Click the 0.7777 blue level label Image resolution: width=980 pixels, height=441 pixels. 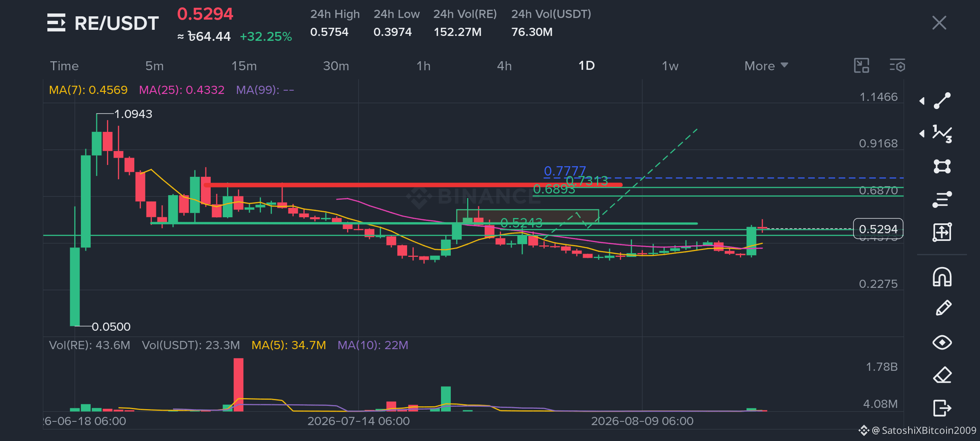(565, 171)
